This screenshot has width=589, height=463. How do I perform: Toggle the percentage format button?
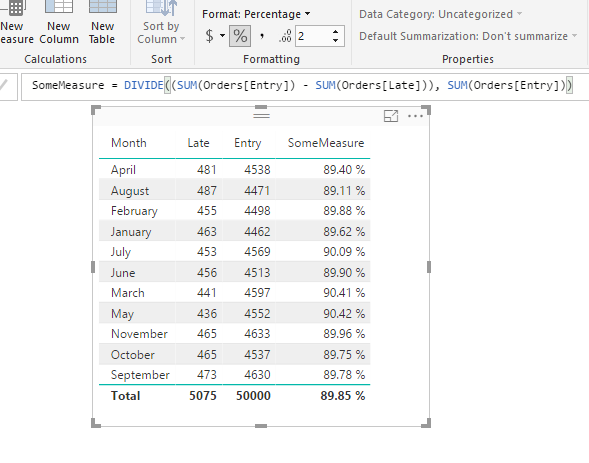click(240, 36)
